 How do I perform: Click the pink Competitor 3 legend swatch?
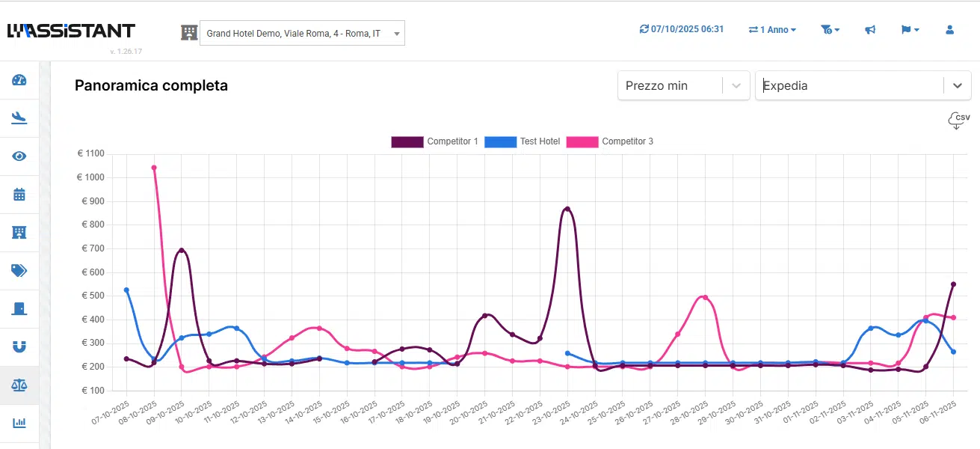coord(582,141)
